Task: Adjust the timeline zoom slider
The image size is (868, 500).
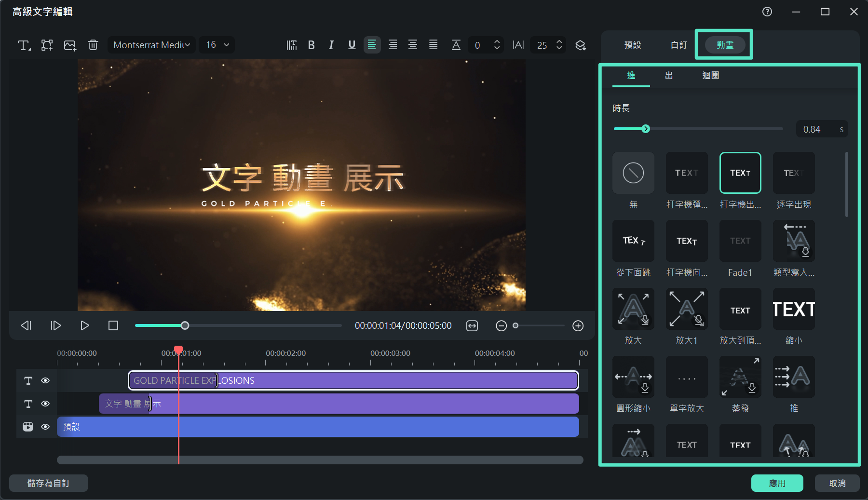Action: coord(515,325)
